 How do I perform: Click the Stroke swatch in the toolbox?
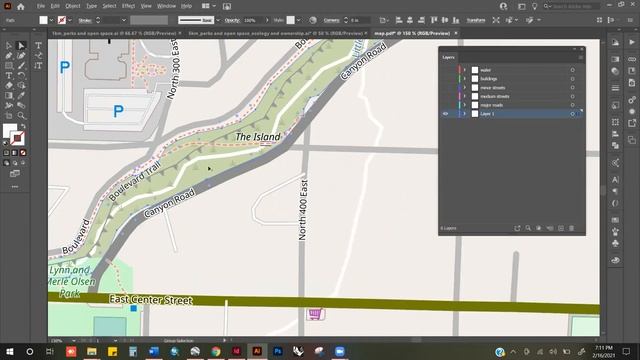[x=18, y=138]
